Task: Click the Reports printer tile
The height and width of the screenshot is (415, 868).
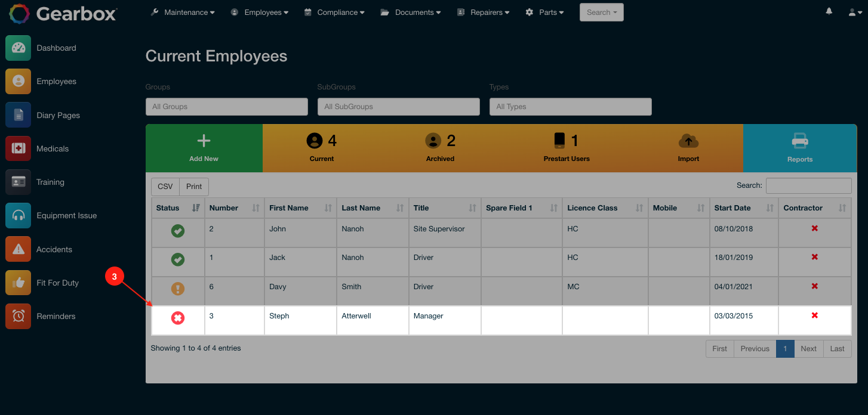Action: pyautogui.click(x=799, y=148)
